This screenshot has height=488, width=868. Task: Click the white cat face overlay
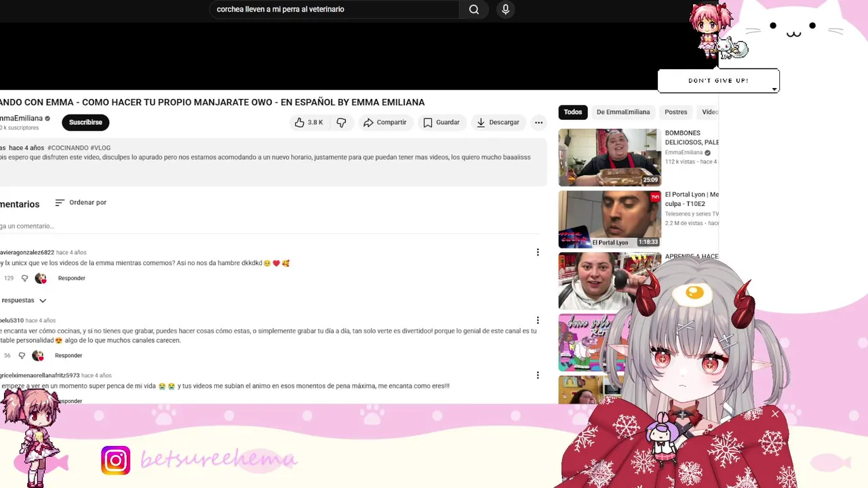(793, 30)
